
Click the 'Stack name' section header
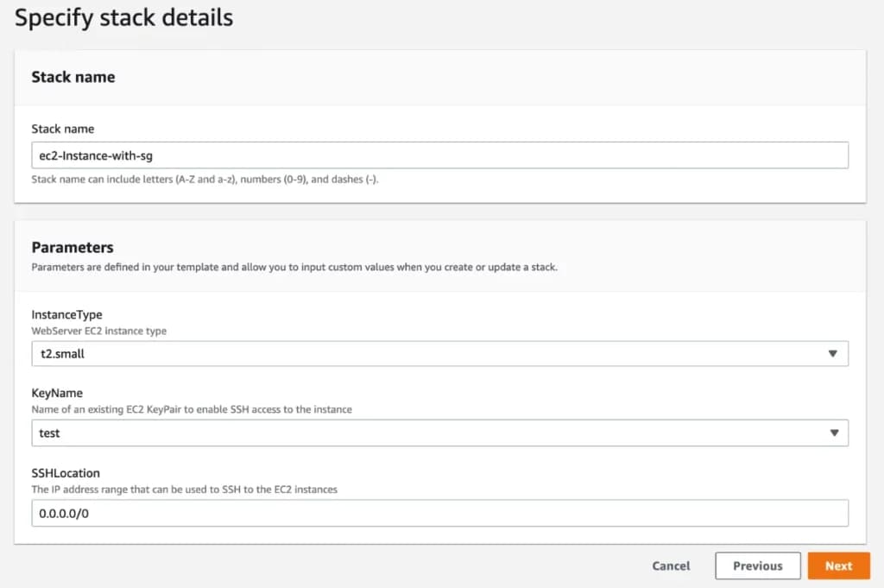click(x=73, y=77)
